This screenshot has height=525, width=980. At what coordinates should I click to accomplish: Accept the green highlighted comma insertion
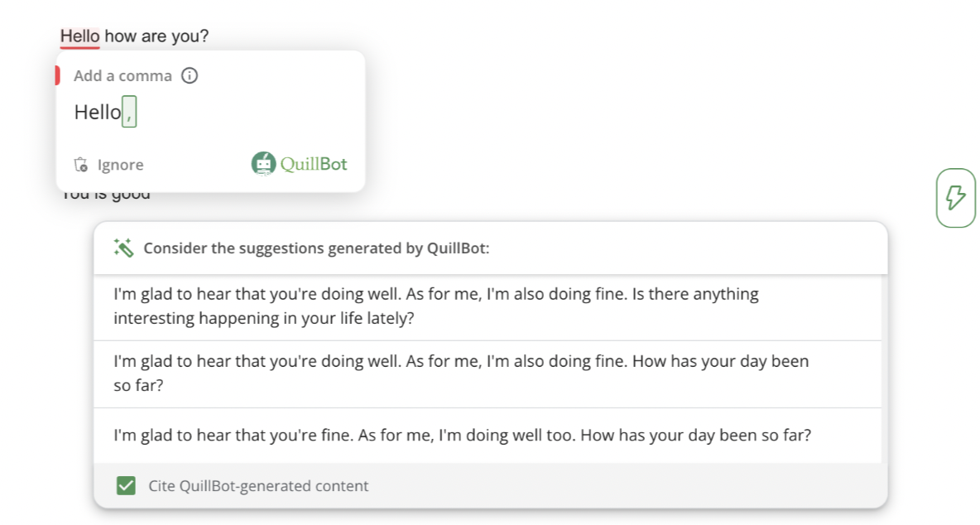(129, 112)
